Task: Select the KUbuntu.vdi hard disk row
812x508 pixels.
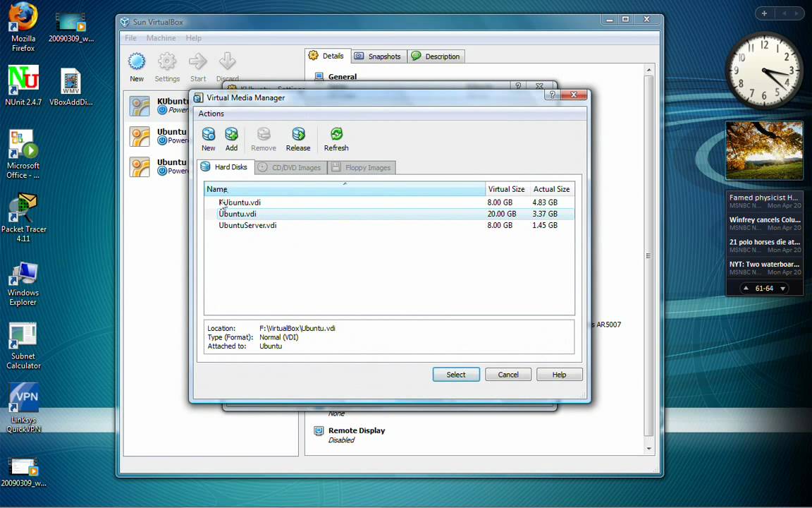Action: tap(389, 202)
